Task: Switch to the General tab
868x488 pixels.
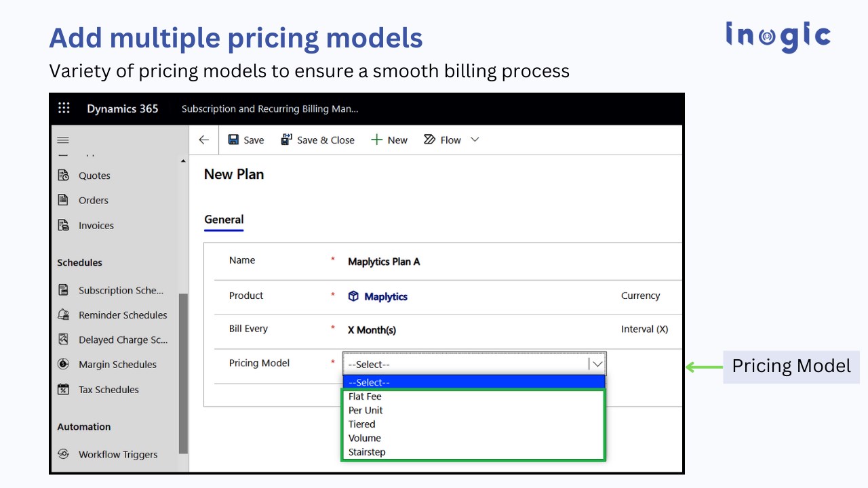Action: click(x=224, y=220)
